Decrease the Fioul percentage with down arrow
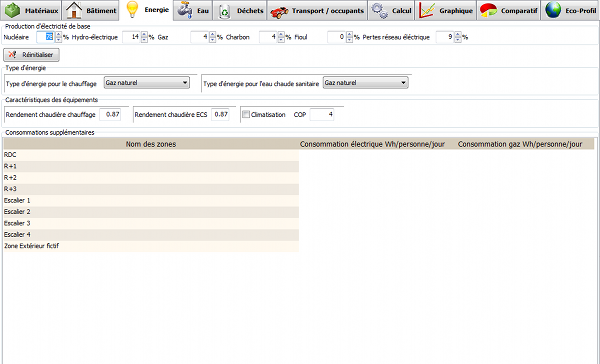600x364 pixels. tap(349, 40)
